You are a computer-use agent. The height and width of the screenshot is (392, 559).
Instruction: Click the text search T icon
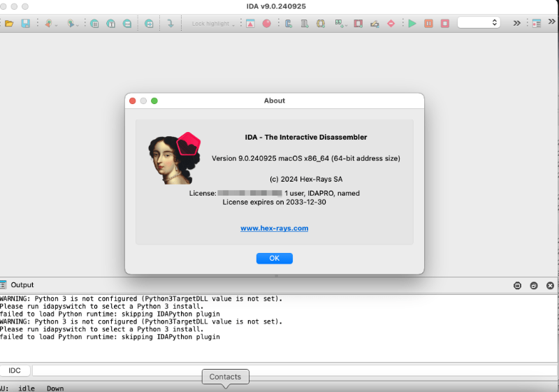pyautogui.click(x=111, y=24)
